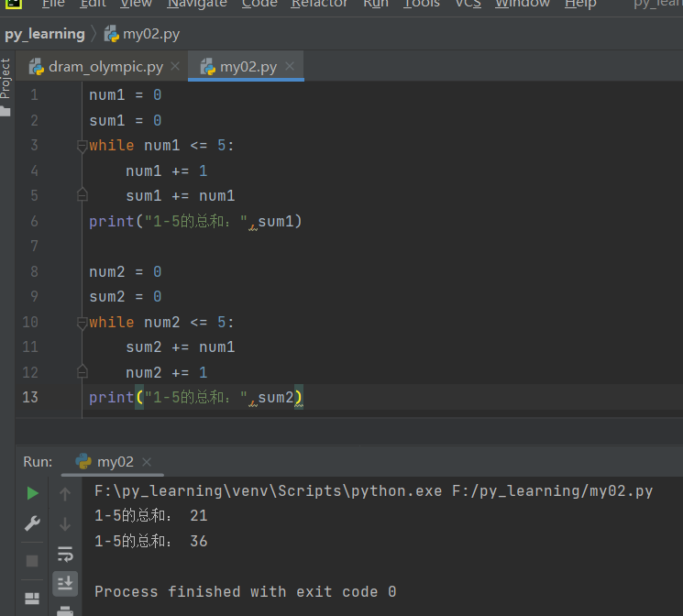Image resolution: width=683 pixels, height=616 pixels.
Task: Close the my02 Run tab
Action: [x=147, y=462]
